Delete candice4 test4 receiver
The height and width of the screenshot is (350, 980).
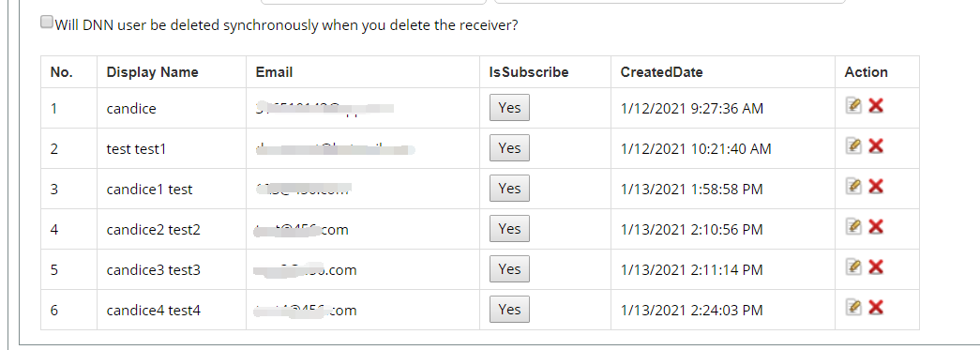point(876,307)
